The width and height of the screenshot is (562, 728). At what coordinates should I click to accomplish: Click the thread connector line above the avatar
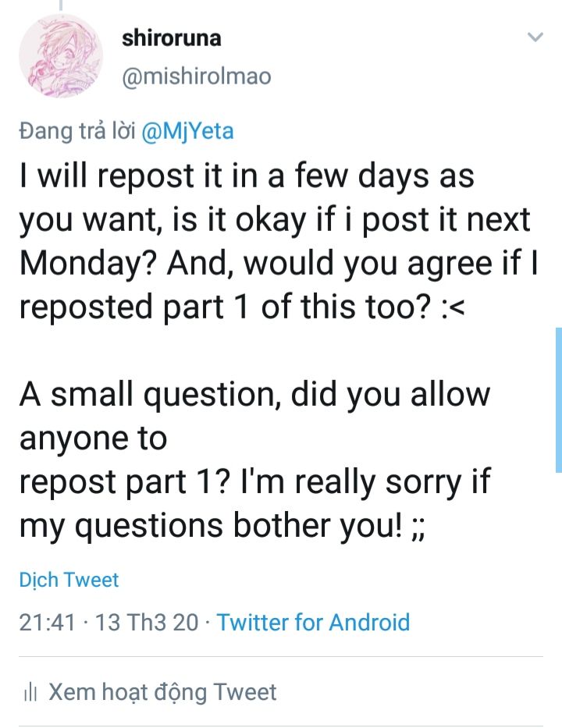pos(60,5)
